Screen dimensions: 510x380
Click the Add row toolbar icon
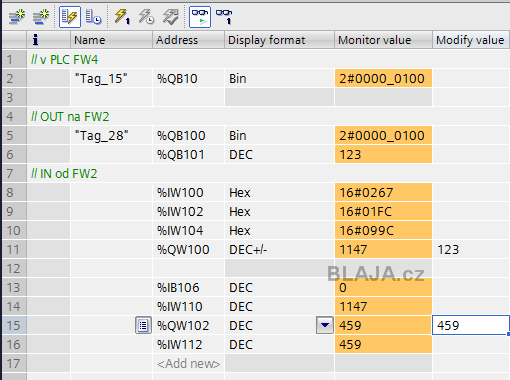tap(41, 17)
